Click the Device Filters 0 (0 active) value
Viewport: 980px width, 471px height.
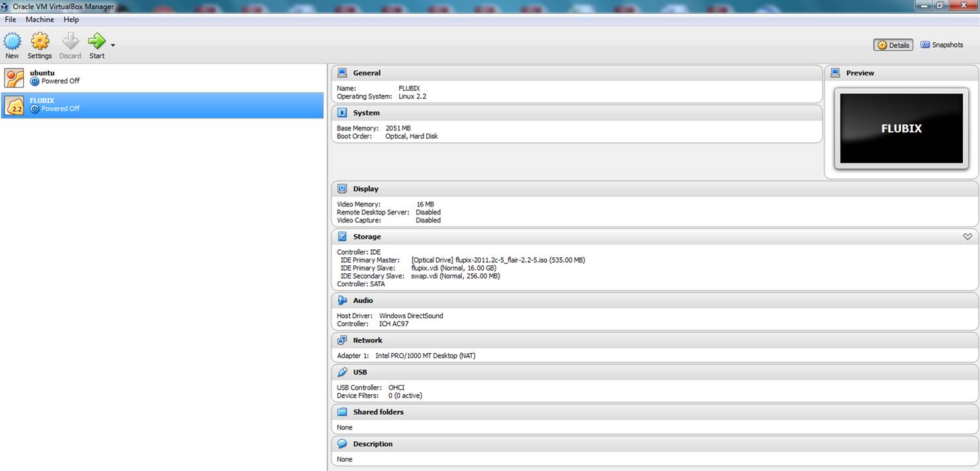pos(405,396)
